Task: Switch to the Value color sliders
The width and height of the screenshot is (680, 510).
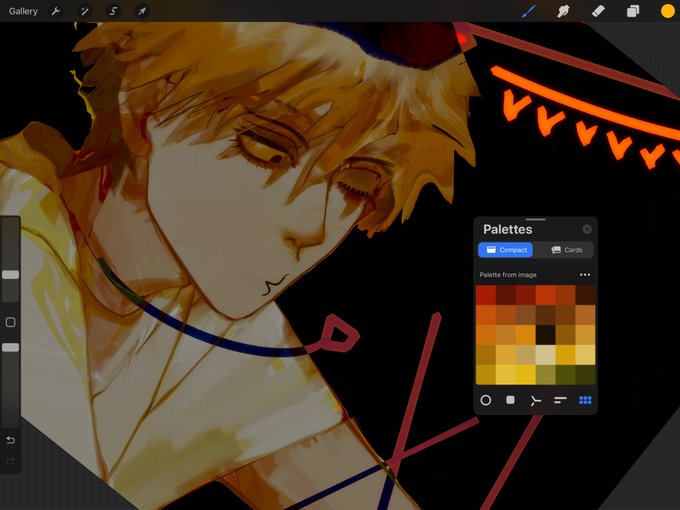Action: coord(560,400)
